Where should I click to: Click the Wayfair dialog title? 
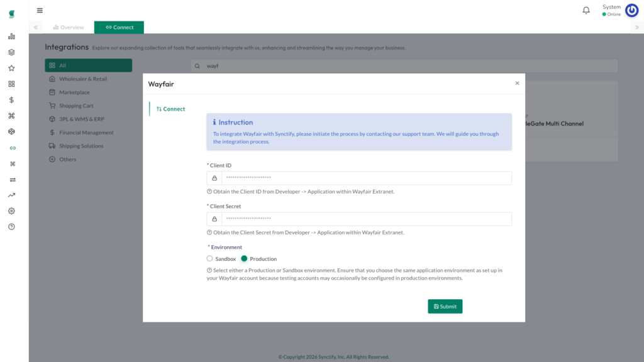[x=161, y=84]
